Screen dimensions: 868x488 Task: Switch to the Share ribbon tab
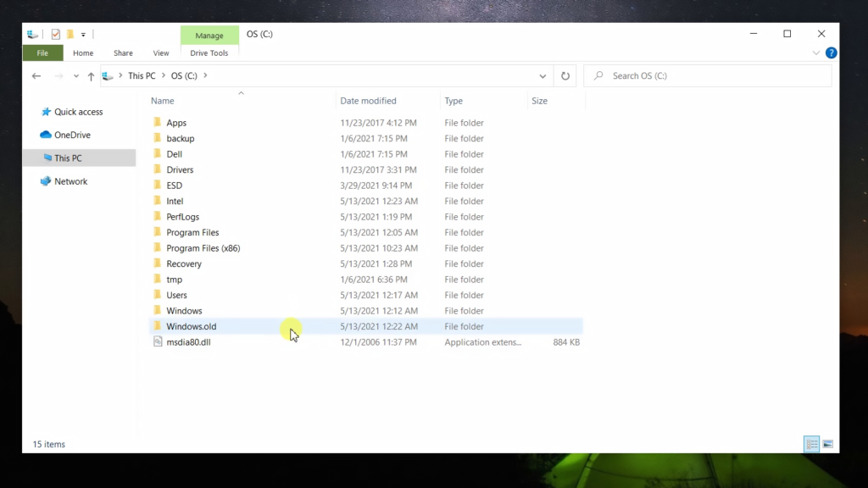123,53
